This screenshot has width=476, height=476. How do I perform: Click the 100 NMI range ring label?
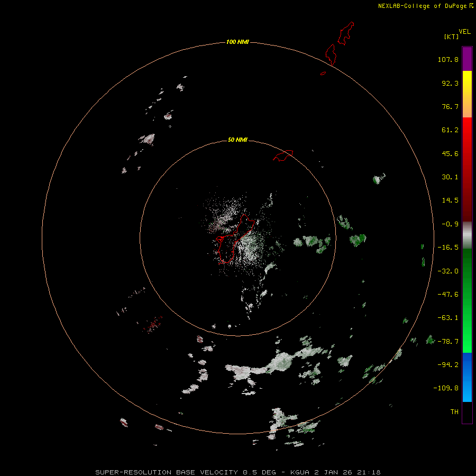(237, 42)
